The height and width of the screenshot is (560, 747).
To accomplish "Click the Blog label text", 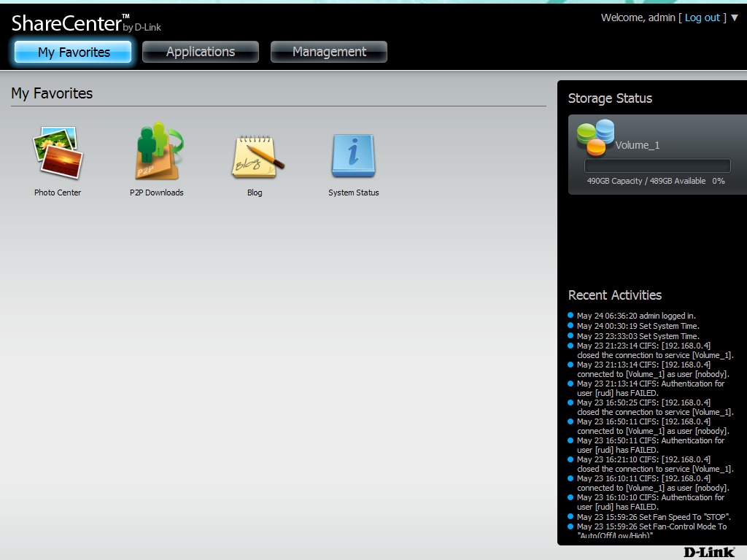I will tap(255, 192).
